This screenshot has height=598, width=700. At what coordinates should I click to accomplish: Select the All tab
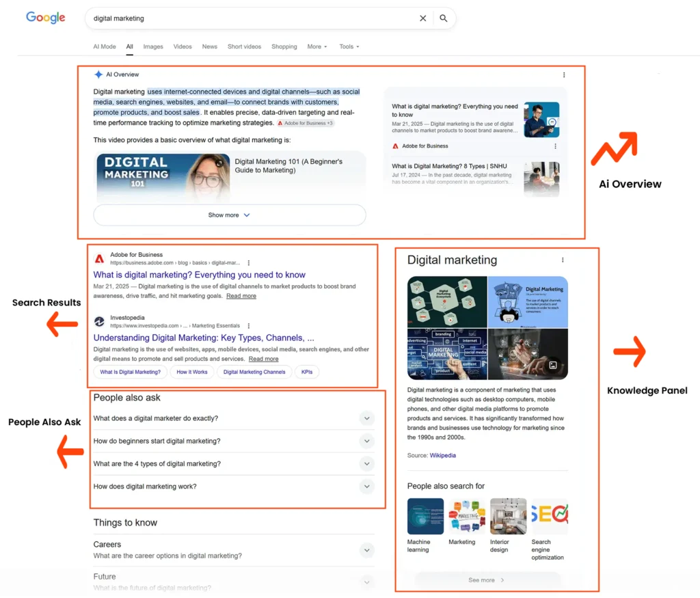(129, 46)
